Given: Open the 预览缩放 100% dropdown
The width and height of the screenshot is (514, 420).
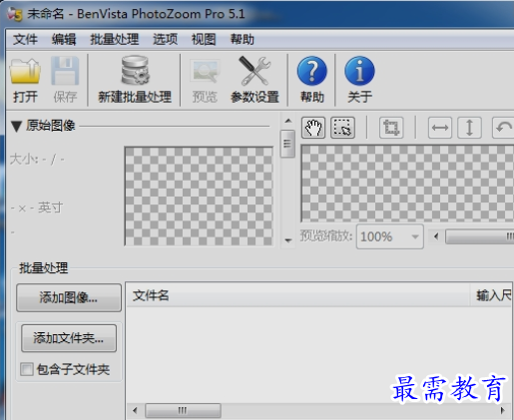Looking at the screenshot, I should (390, 236).
